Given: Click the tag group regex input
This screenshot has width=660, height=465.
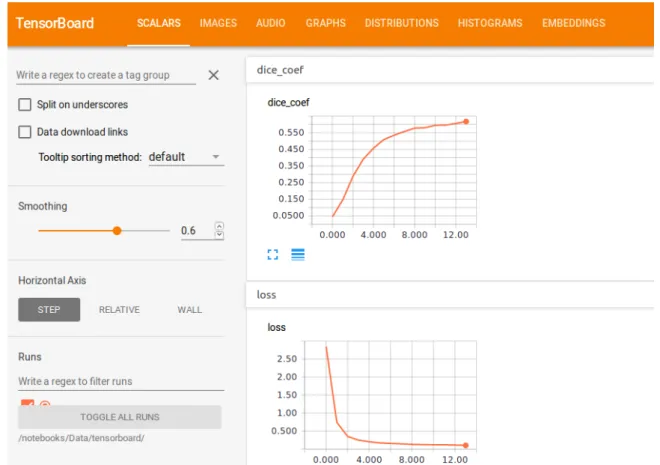Looking at the screenshot, I should coord(106,75).
